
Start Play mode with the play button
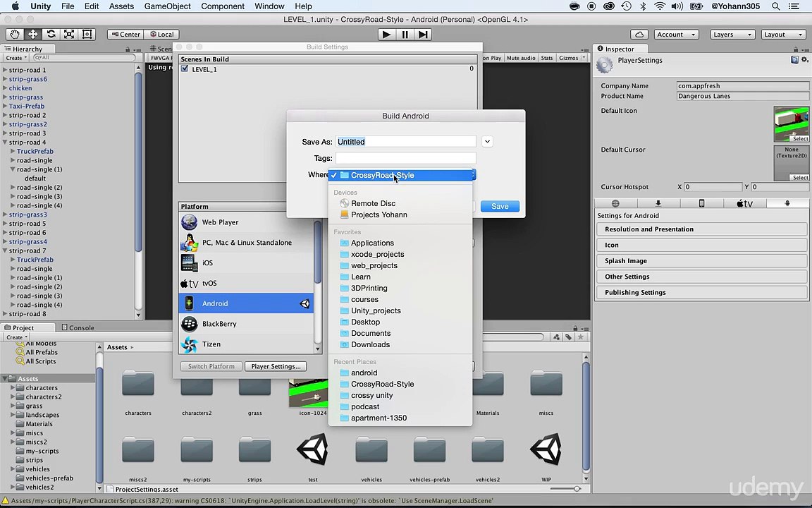click(386, 34)
